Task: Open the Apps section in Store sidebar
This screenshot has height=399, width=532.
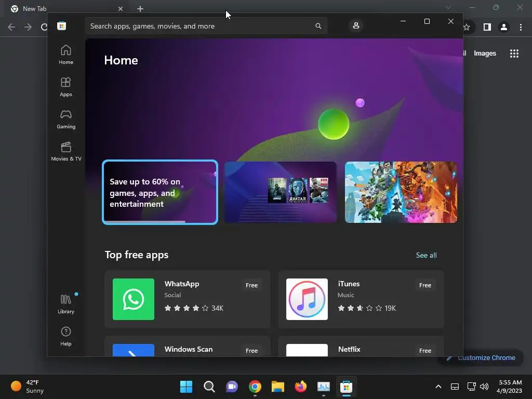Action: 66,87
